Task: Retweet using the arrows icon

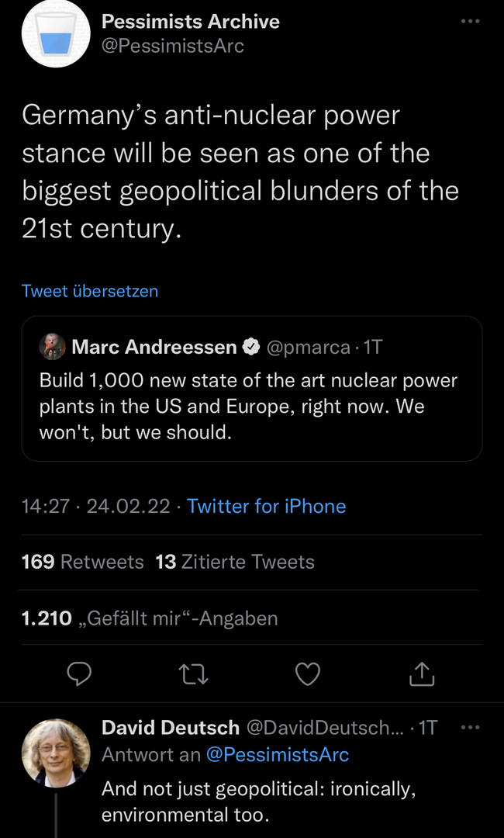Action: tap(195, 674)
